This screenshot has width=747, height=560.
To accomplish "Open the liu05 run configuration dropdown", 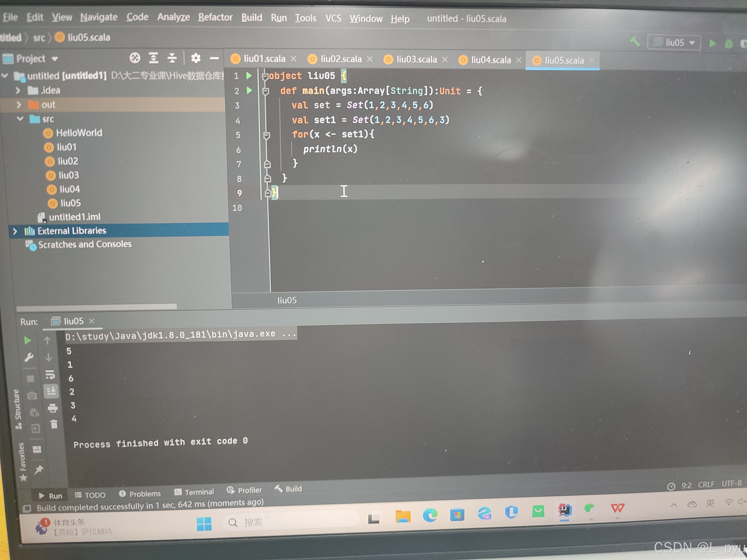I will (674, 43).
